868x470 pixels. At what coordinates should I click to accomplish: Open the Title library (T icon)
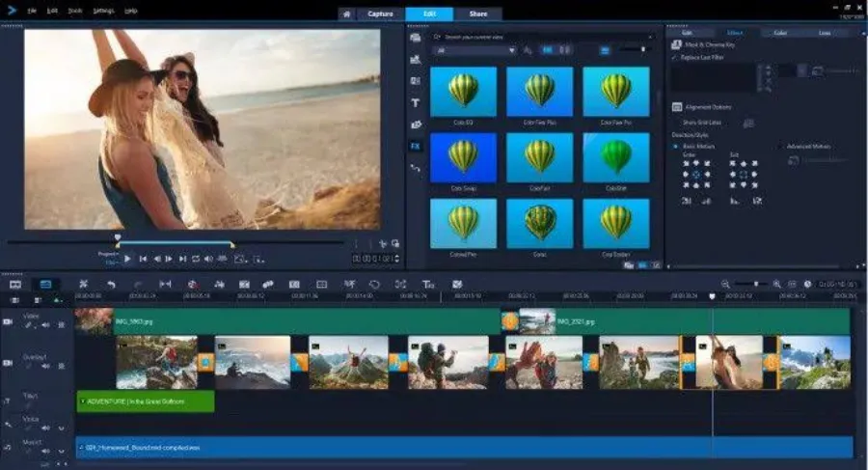[416, 102]
